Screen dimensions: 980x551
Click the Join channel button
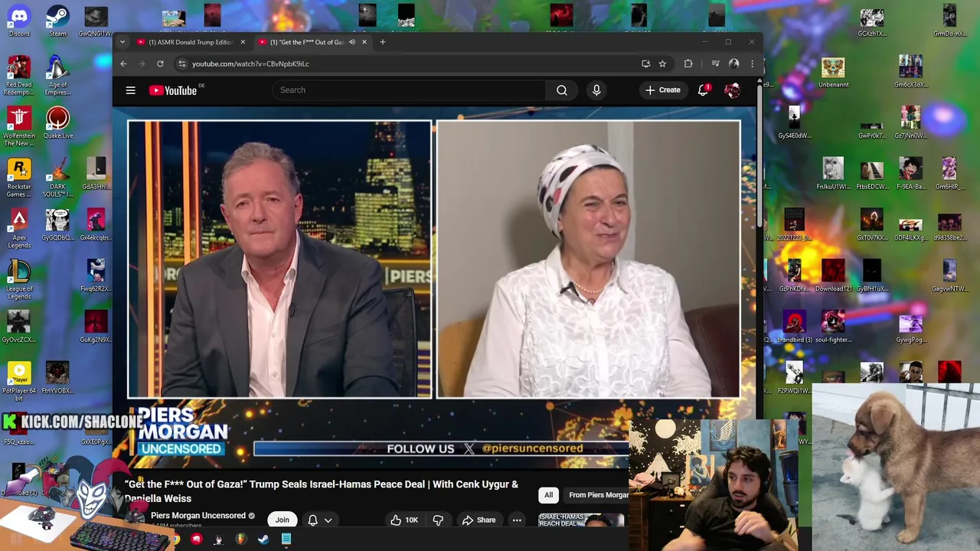[283, 520]
